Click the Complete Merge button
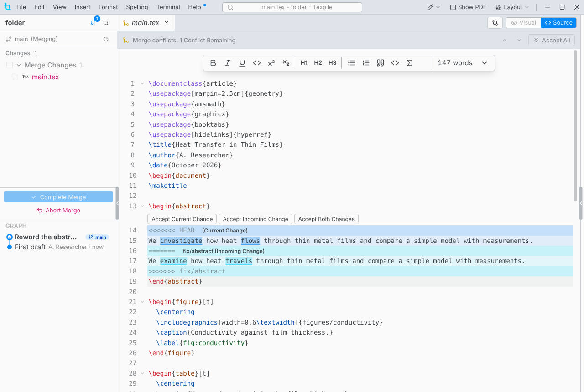584x392 pixels. pos(58,197)
